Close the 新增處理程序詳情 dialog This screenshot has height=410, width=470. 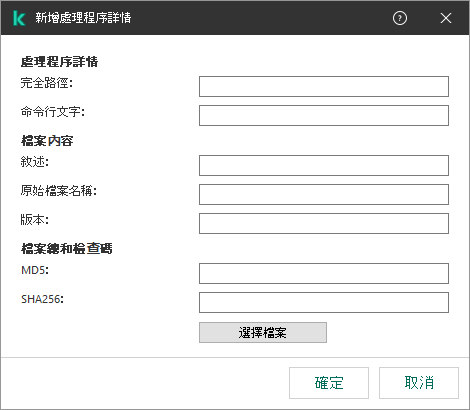[446, 18]
